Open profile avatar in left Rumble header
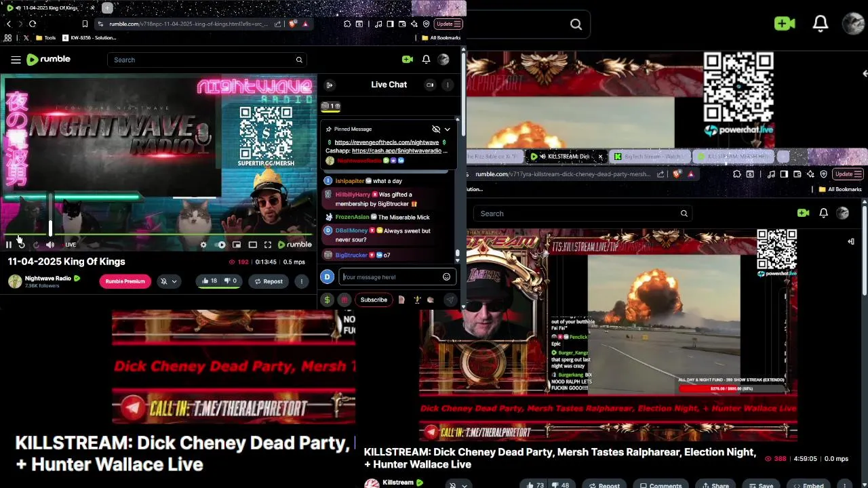 pyautogui.click(x=443, y=60)
